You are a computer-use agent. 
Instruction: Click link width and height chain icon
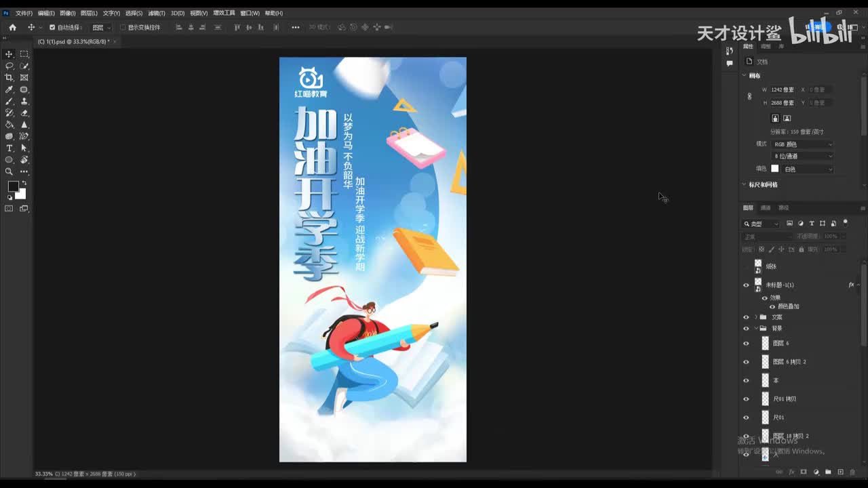click(x=749, y=96)
